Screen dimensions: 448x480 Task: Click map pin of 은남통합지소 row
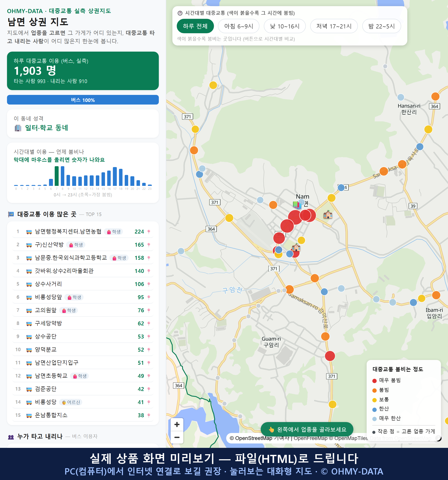[149, 415]
